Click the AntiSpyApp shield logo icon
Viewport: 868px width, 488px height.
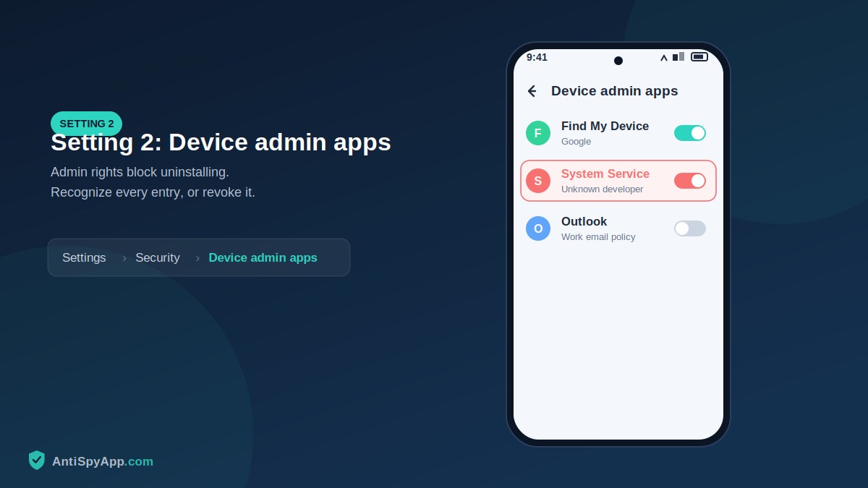(37, 461)
